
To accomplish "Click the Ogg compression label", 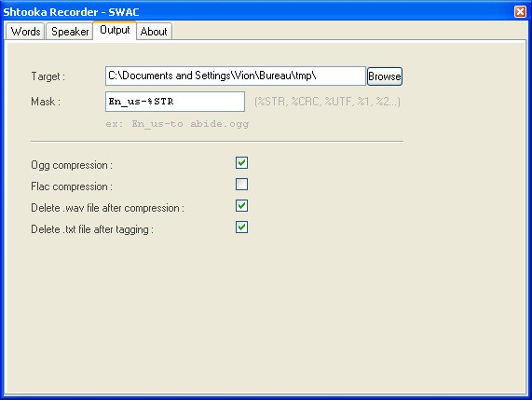I will (72, 165).
